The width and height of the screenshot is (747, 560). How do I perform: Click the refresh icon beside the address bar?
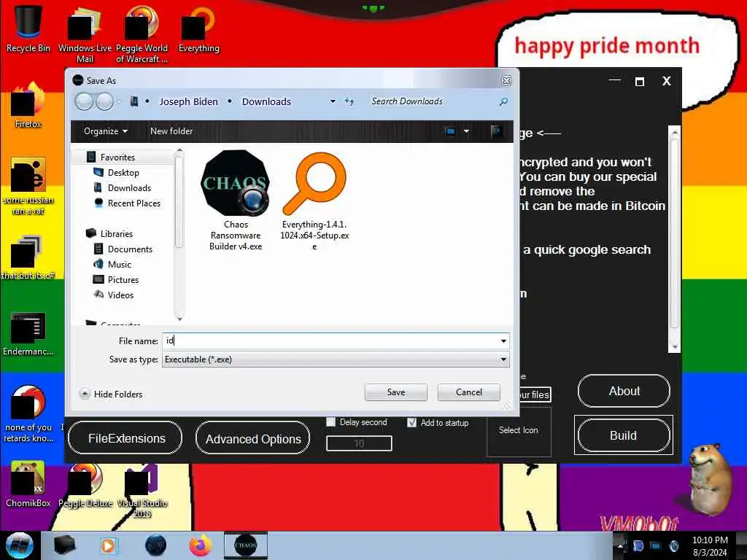tap(349, 101)
